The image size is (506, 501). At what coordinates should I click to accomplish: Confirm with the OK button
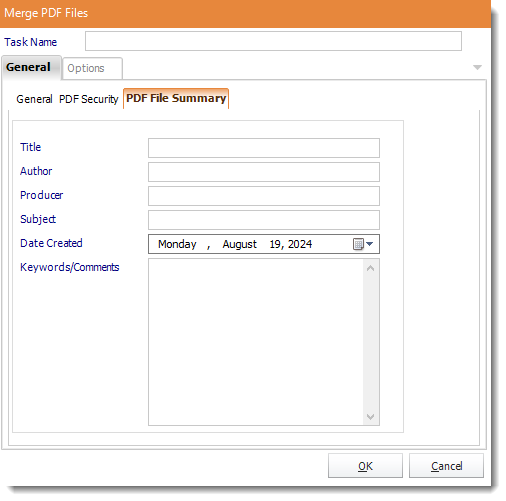click(x=365, y=466)
